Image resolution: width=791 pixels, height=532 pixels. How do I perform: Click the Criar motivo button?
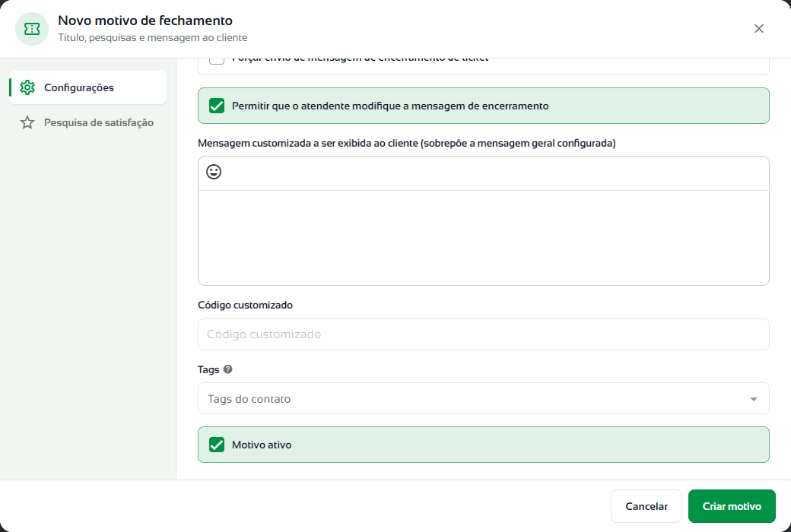[x=732, y=506]
